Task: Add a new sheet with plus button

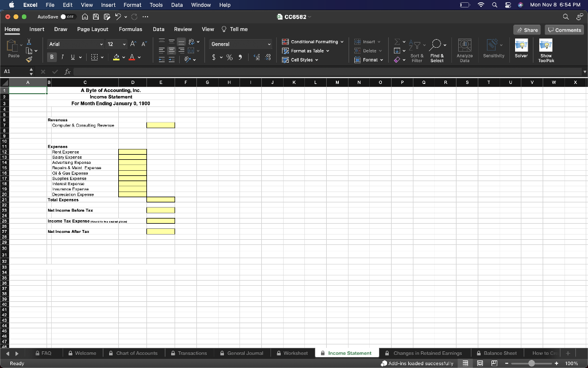Action: (568, 353)
